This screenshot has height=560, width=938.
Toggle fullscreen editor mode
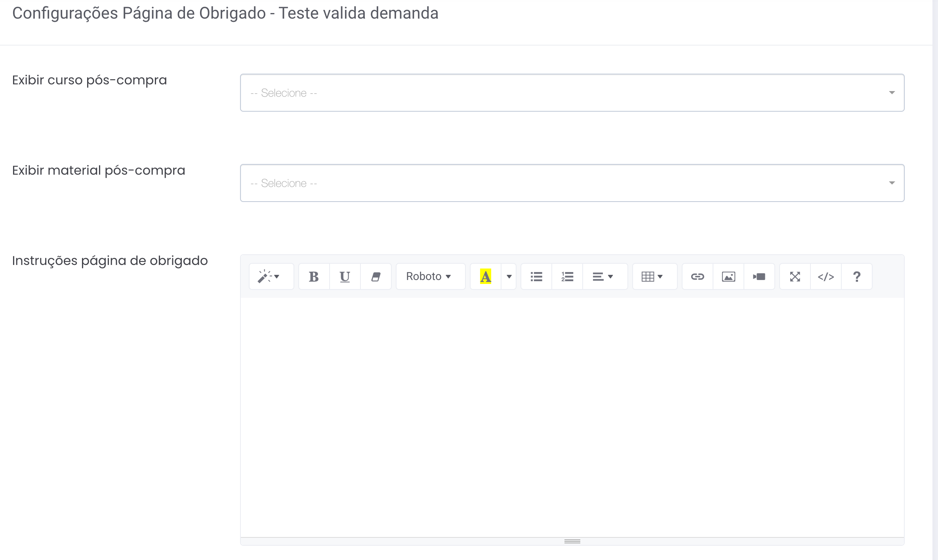795,276
